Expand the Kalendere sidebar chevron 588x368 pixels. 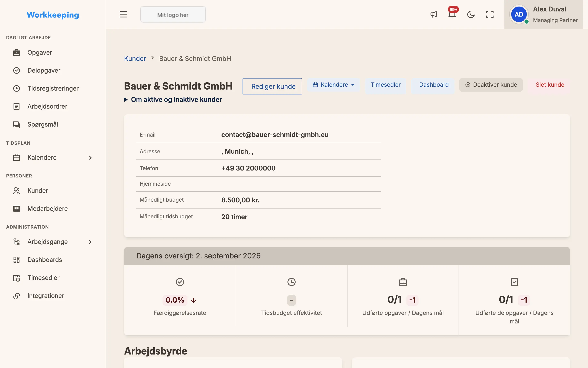tap(90, 157)
